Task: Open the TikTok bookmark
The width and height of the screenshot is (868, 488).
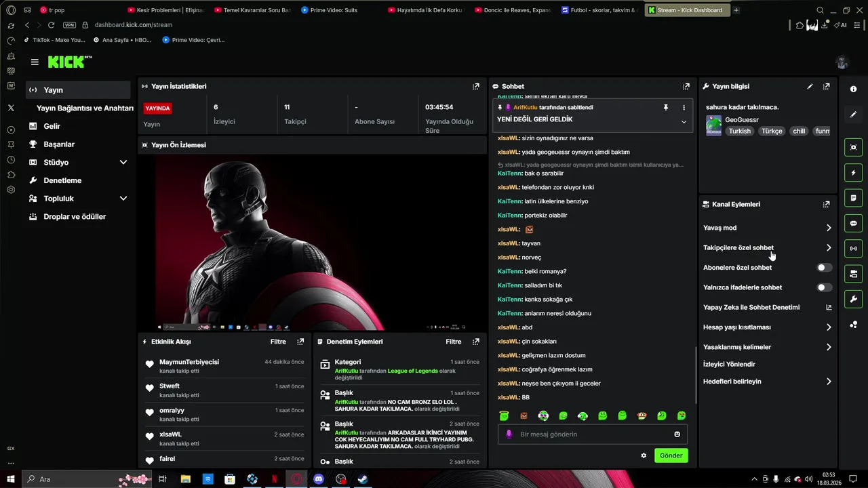Action: tap(54, 40)
